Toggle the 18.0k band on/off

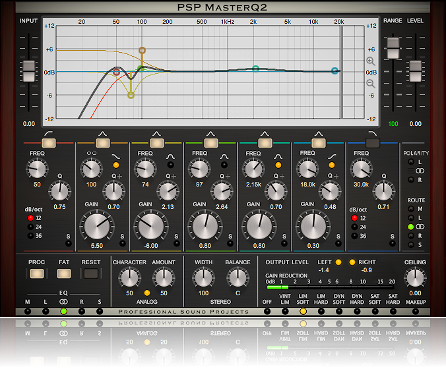(319, 143)
